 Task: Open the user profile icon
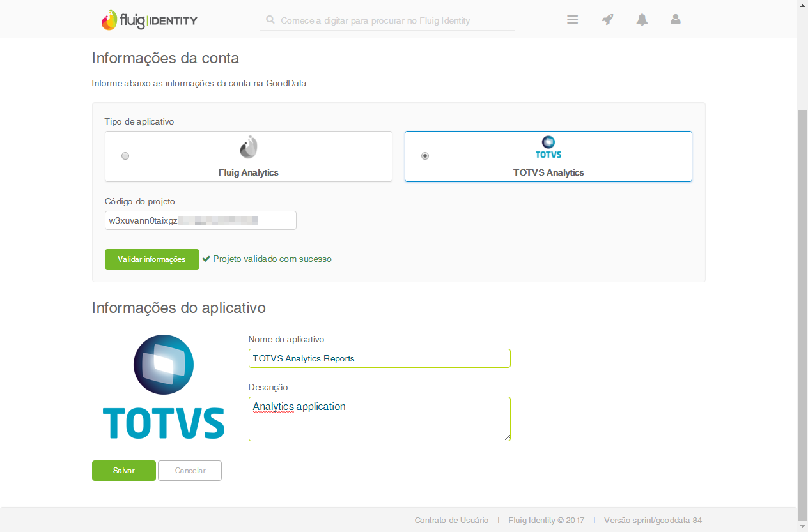(676, 19)
